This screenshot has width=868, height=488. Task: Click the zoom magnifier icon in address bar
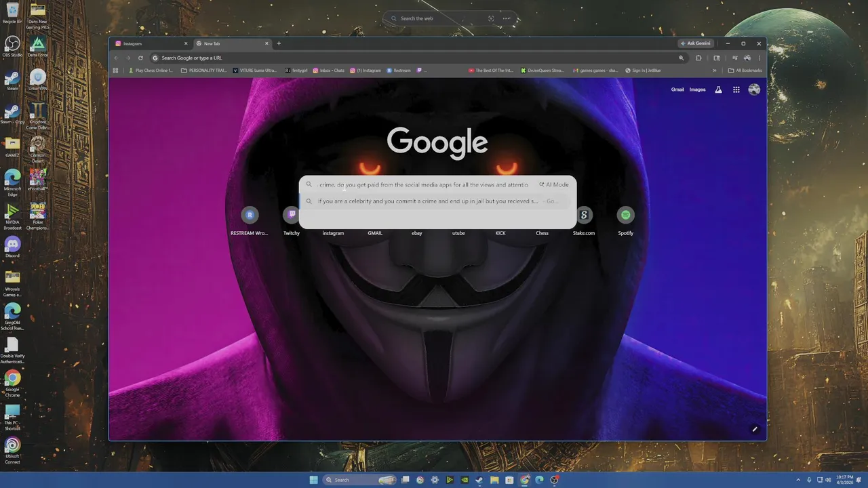point(681,58)
